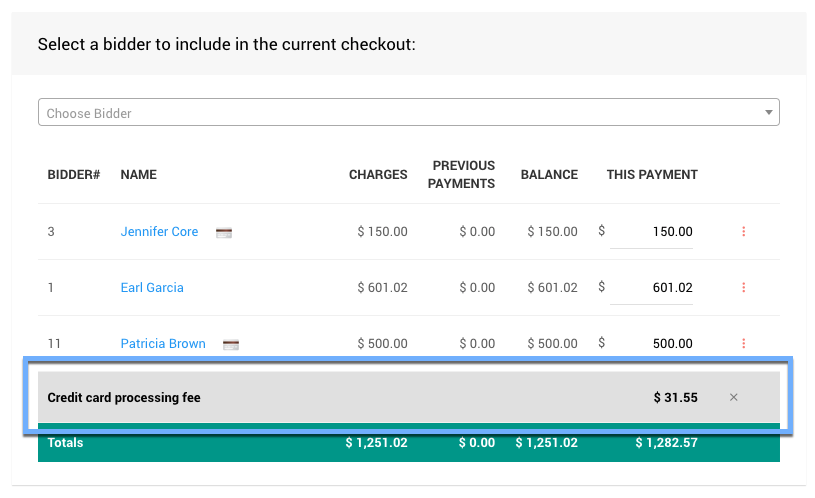Click the CHARGES column header
The image size is (815, 498).
[x=378, y=175]
